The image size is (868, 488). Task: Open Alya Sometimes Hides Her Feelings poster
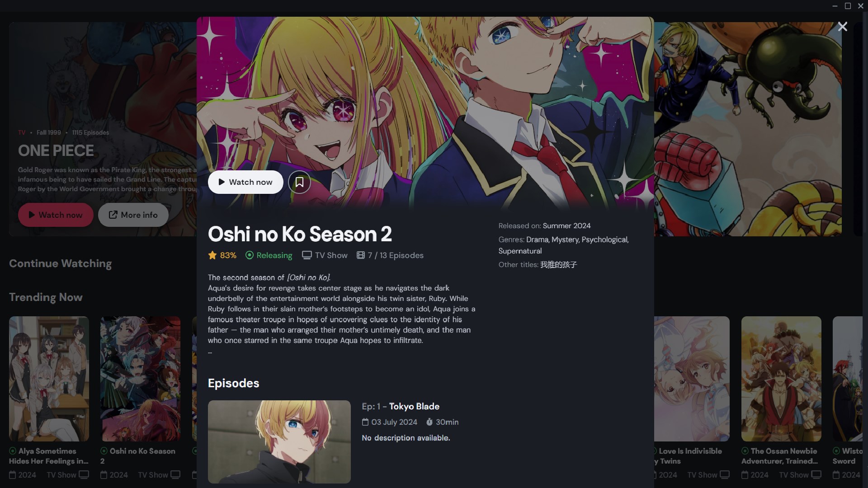point(49,379)
